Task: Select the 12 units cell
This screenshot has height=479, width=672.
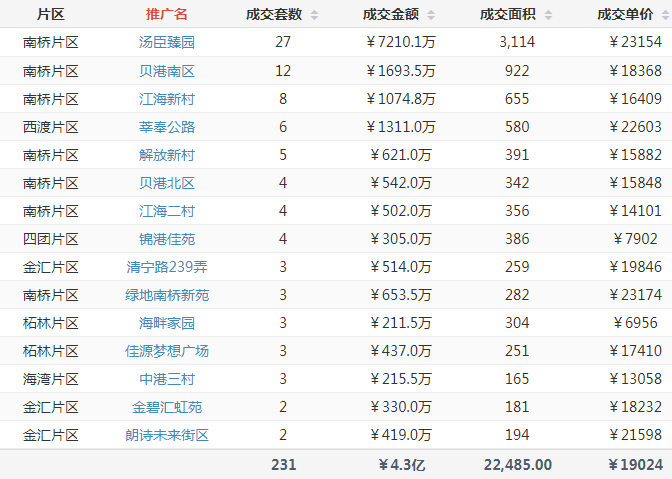Action: pyautogui.click(x=283, y=71)
